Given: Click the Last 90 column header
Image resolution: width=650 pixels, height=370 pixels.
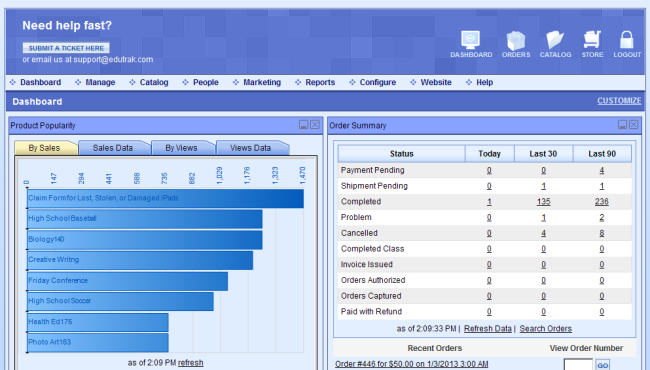Looking at the screenshot, I should coord(602,154).
